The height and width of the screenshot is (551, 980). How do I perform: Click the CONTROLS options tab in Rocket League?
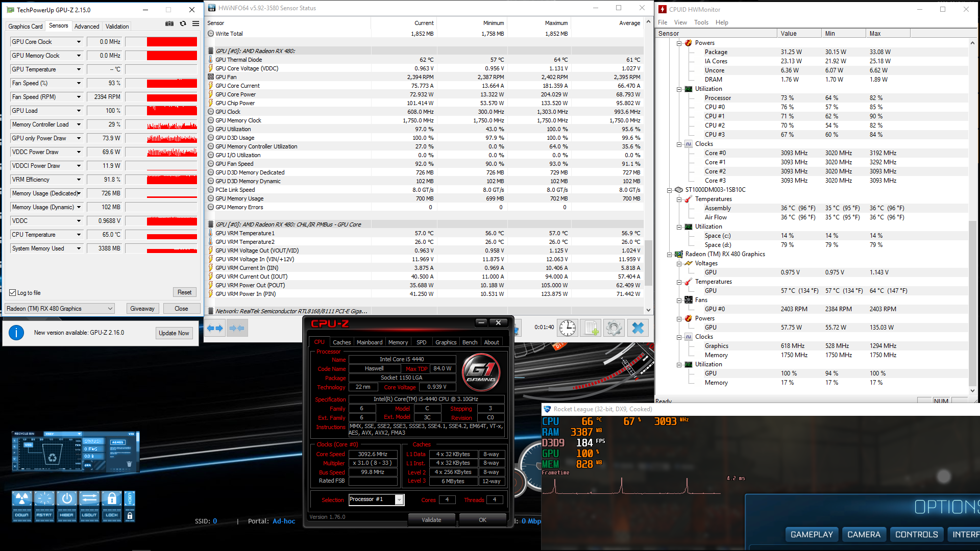coord(916,535)
